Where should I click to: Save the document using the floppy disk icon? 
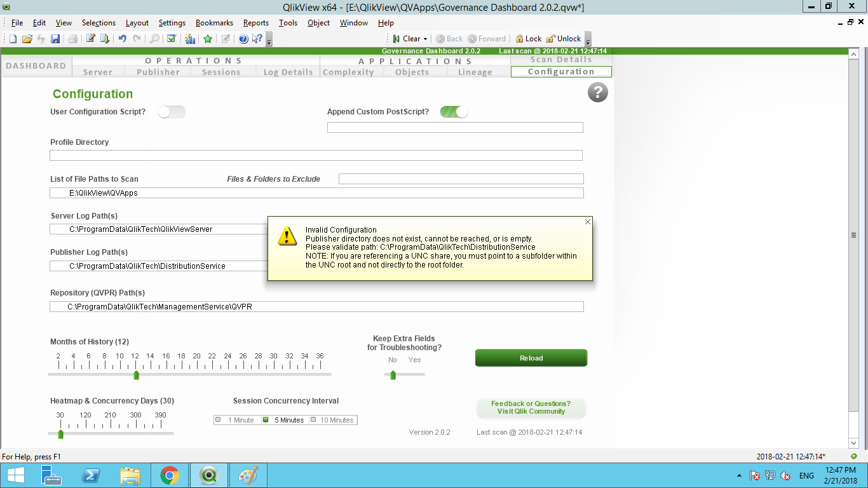(55, 39)
